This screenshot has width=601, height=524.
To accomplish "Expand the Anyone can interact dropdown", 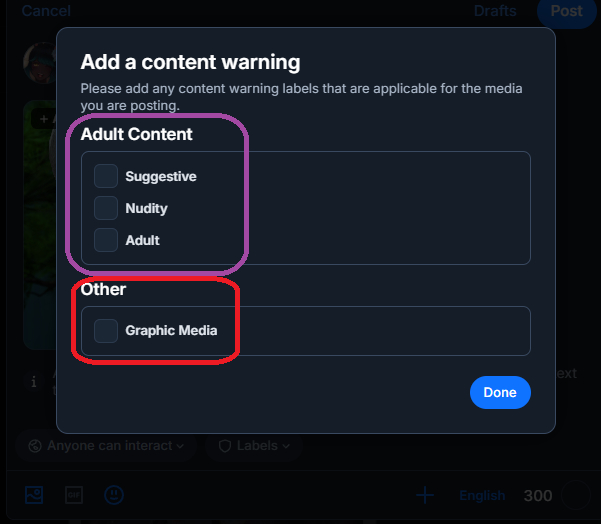I will 107,446.
